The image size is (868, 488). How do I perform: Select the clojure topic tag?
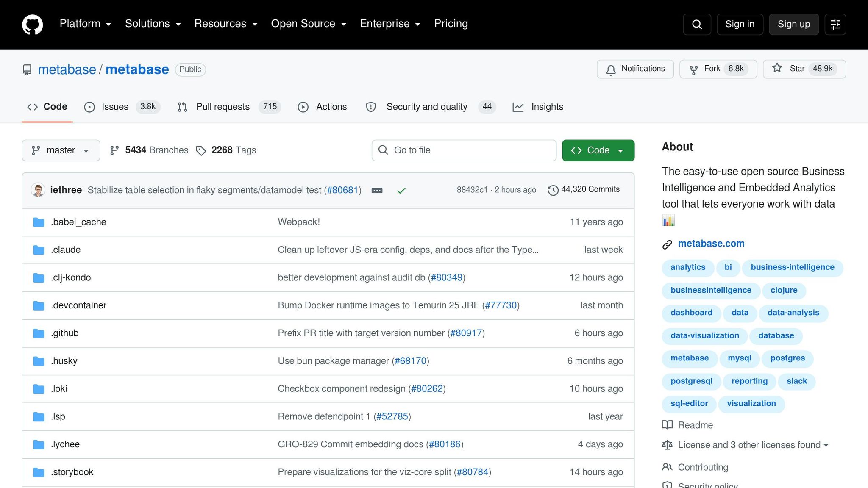pos(784,291)
